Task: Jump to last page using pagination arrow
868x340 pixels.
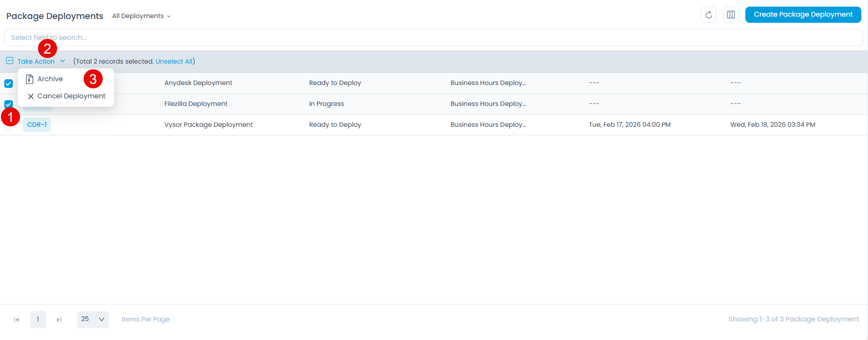Action: [59, 320]
